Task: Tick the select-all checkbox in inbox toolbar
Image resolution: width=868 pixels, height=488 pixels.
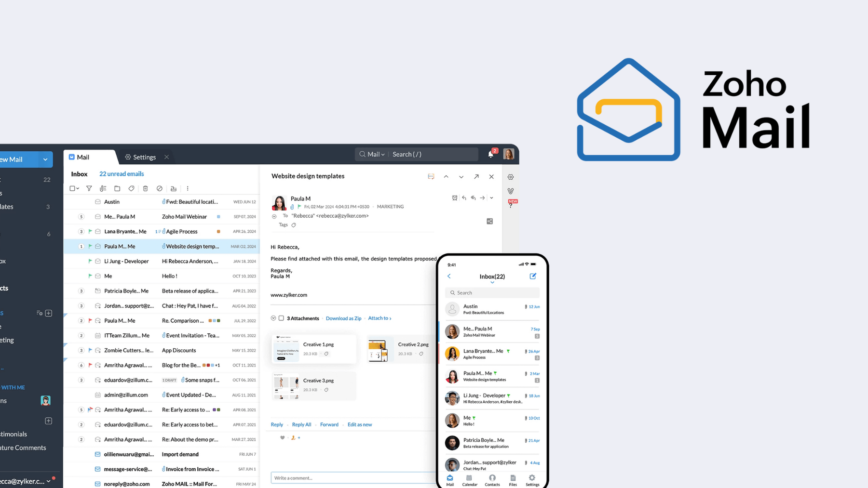Action: [72, 188]
